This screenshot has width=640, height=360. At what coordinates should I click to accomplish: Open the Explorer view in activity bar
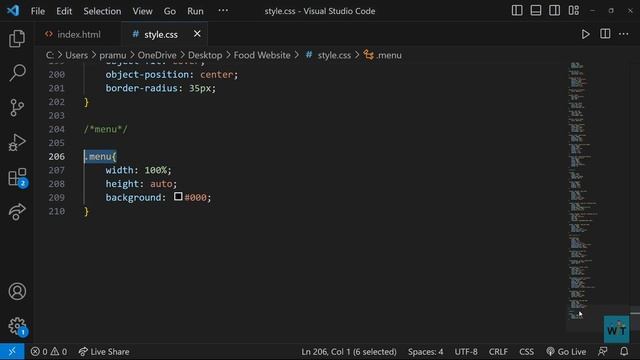(17, 38)
